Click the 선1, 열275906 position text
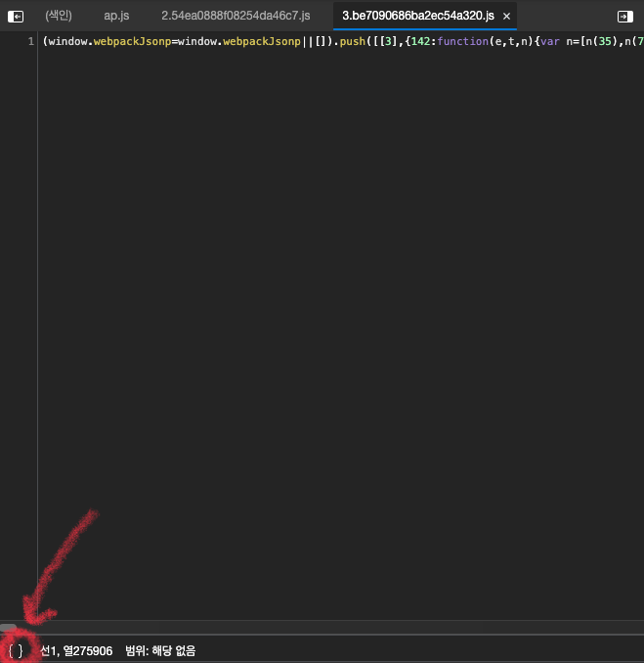 76,650
